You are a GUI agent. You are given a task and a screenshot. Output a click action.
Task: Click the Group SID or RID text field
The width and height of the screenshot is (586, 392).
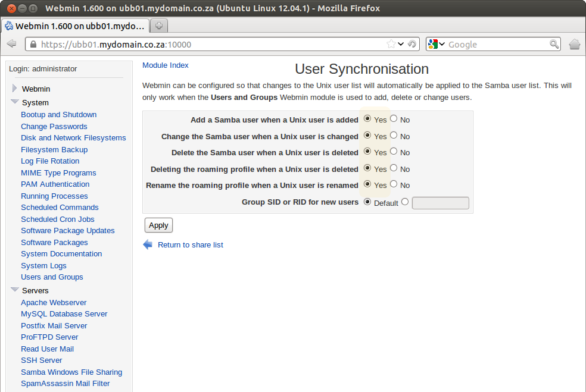pos(440,203)
